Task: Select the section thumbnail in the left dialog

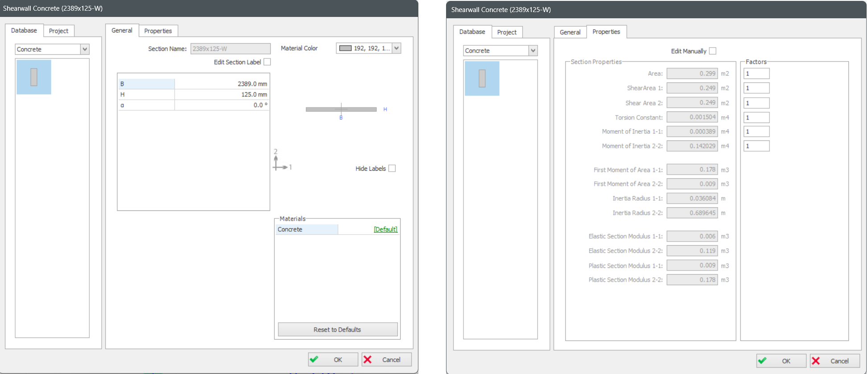Action: point(34,77)
